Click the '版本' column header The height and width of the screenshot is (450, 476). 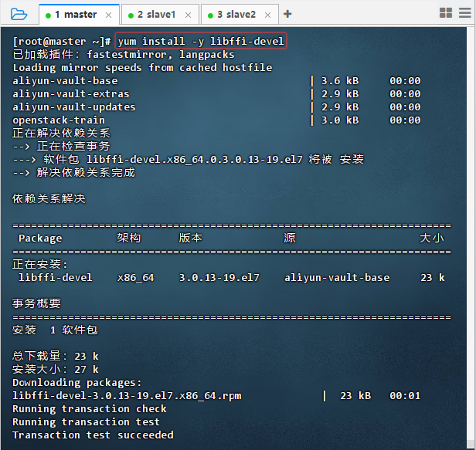click(x=191, y=238)
